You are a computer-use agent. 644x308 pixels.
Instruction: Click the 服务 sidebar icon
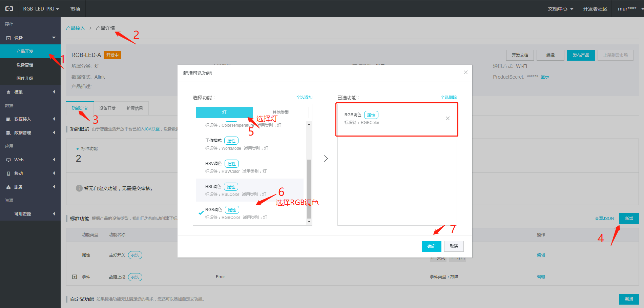[x=8, y=187]
